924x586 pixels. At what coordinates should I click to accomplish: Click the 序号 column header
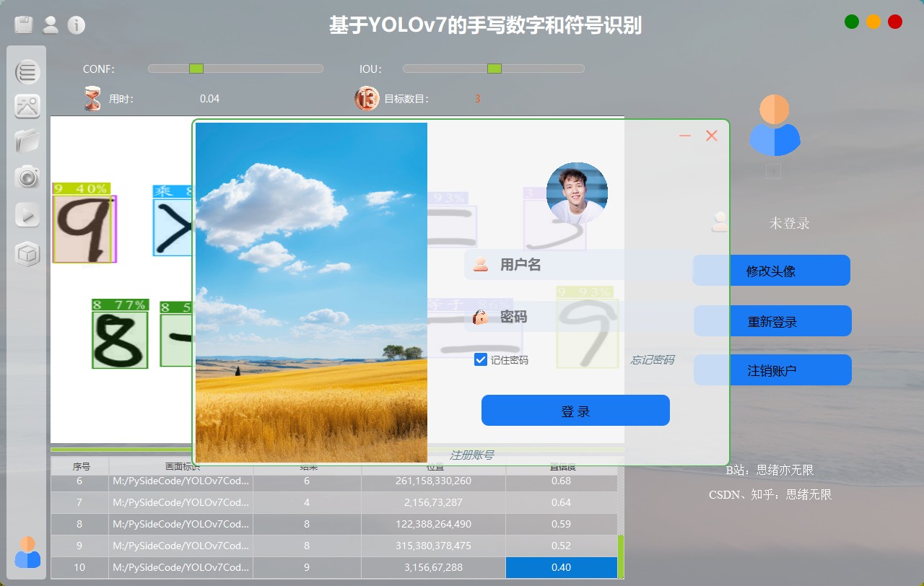(80, 466)
